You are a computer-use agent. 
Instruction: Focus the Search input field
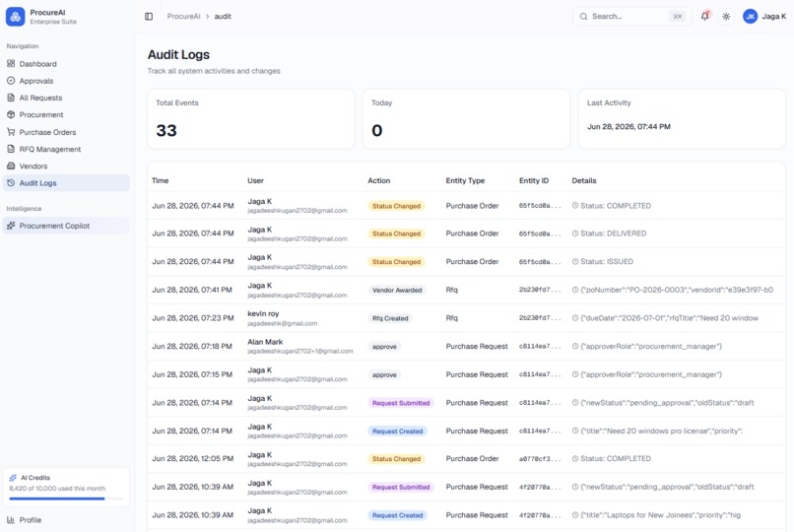point(631,16)
